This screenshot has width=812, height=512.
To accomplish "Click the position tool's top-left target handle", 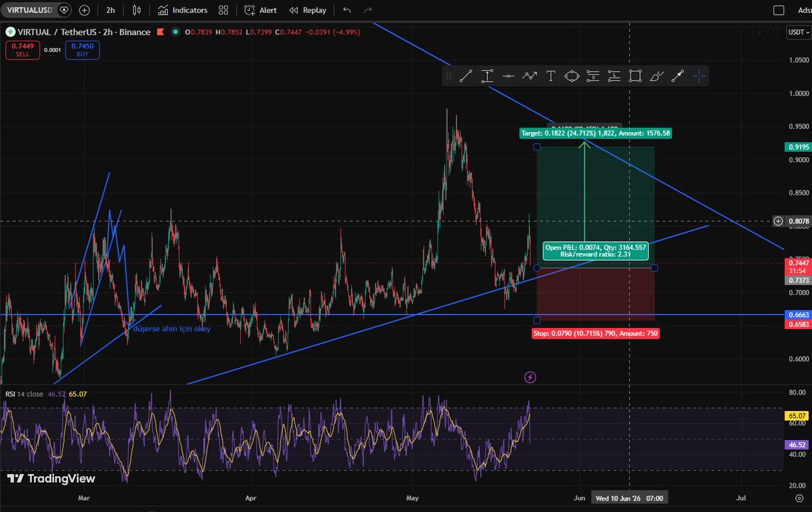I will tap(537, 147).
